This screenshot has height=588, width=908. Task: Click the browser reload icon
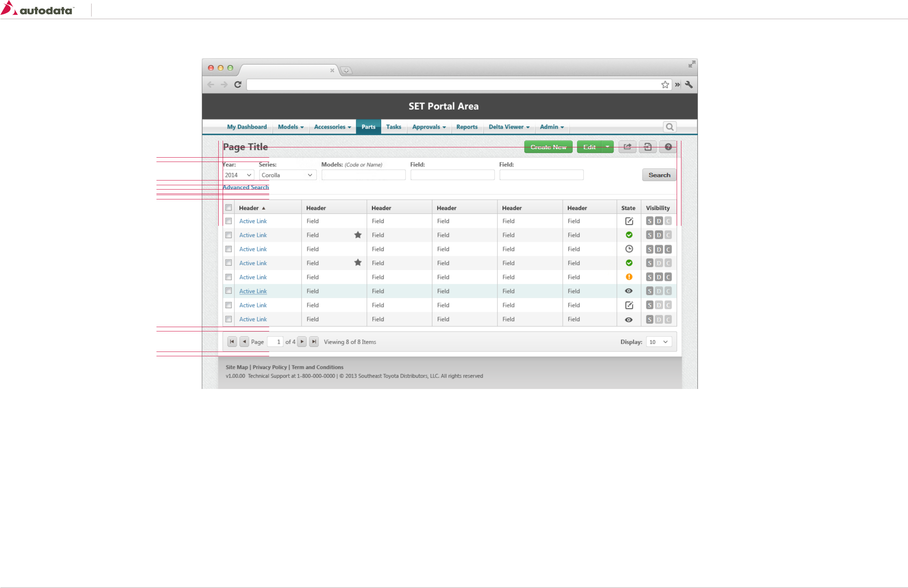(238, 85)
